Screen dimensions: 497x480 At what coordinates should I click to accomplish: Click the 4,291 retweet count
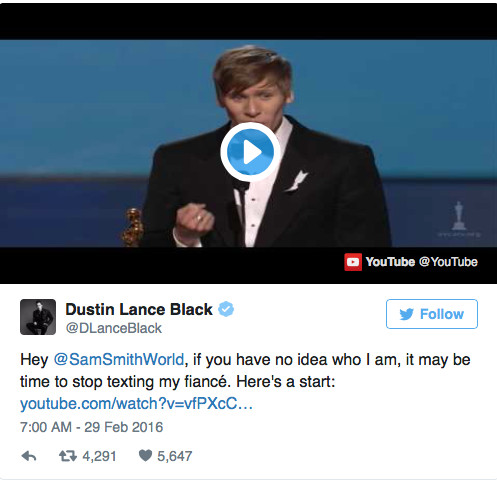pyautogui.click(x=99, y=456)
